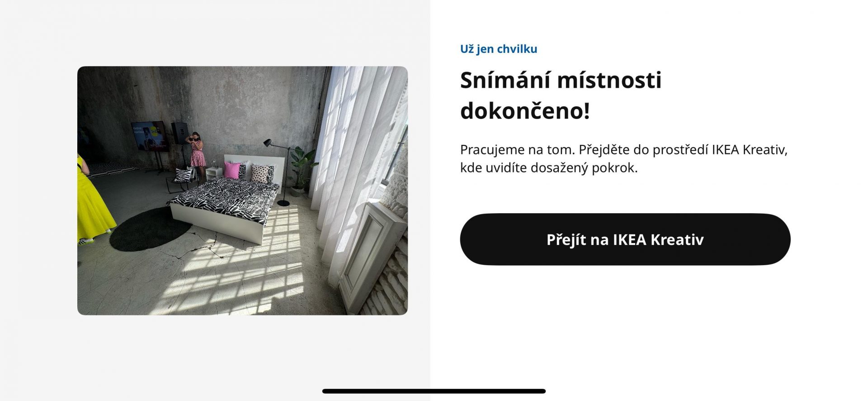Image resolution: width=868 pixels, height=401 pixels.
Task: Tap the pink pillow on the bed
Action: (232, 170)
